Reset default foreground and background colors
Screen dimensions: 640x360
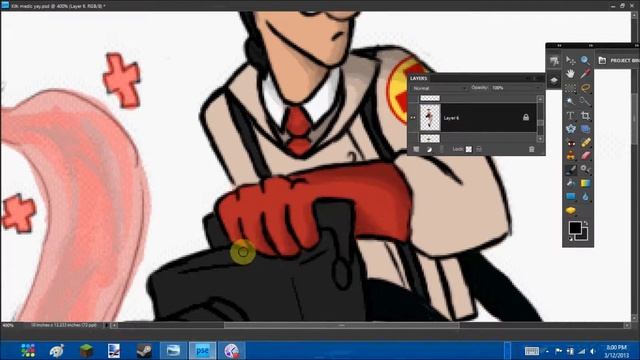click(x=570, y=239)
